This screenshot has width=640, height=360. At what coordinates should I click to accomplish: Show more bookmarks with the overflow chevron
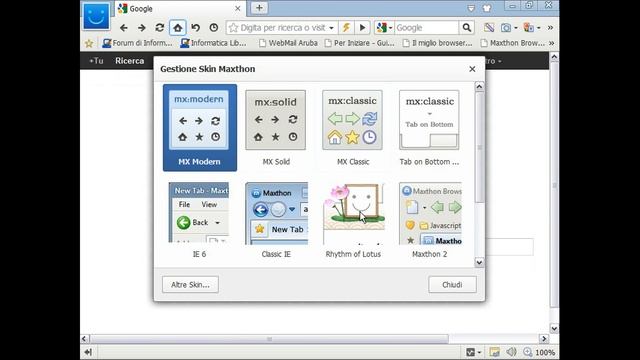(551, 43)
